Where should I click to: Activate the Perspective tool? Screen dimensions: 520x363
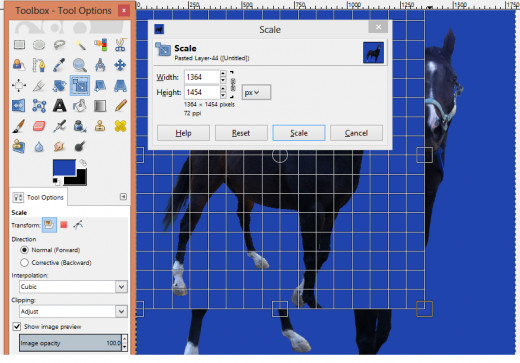(120, 86)
